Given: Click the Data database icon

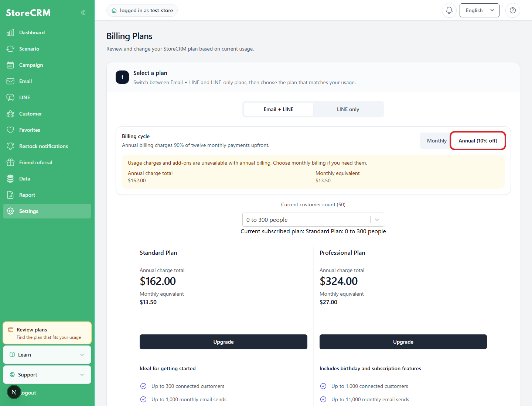Looking at the screenshot, I should click(x=10, y=179).
